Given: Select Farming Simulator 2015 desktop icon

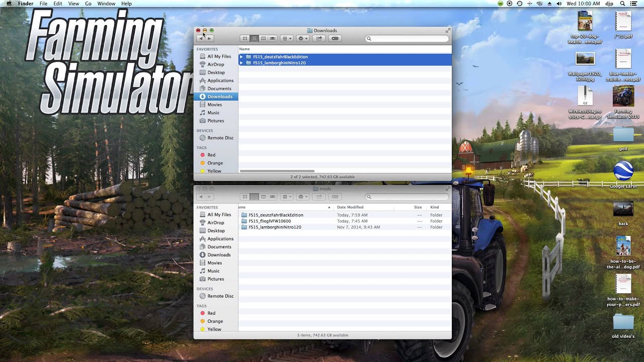Looking at the screenshot, I should [x=623, y=103].
